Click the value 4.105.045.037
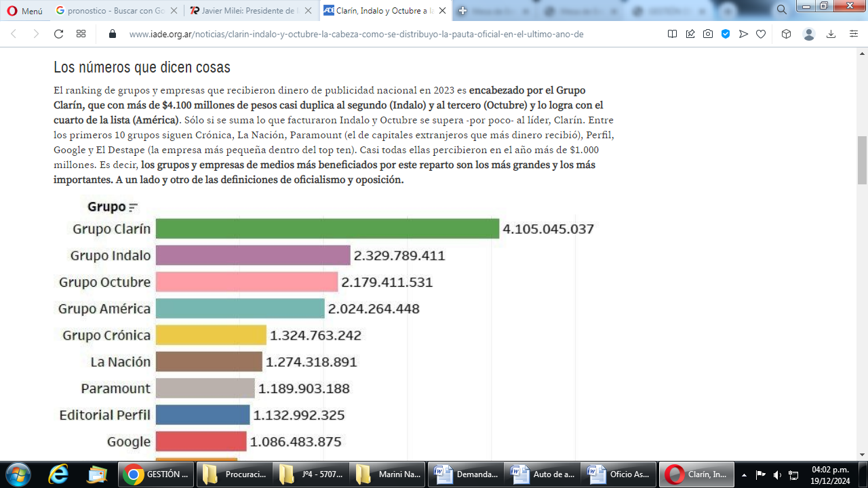The height and width of the screenshot is (488, 868). click(548, 229)
